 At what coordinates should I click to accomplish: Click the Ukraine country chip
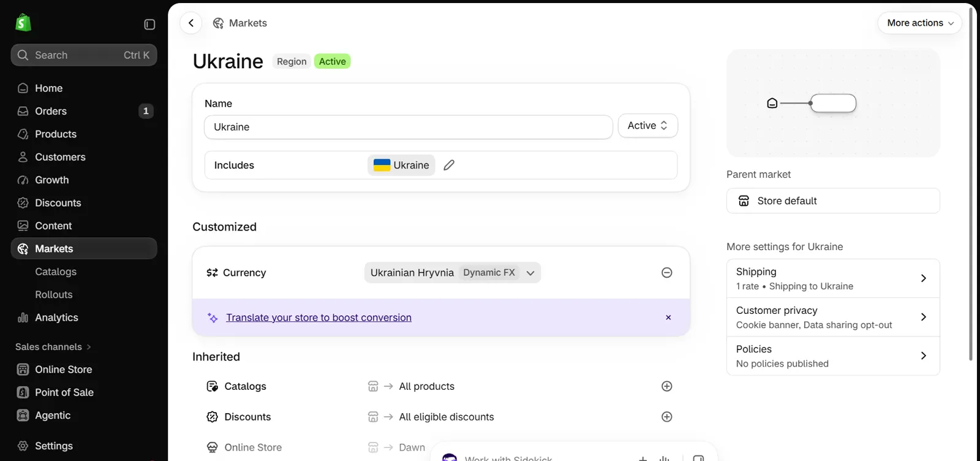401,165
